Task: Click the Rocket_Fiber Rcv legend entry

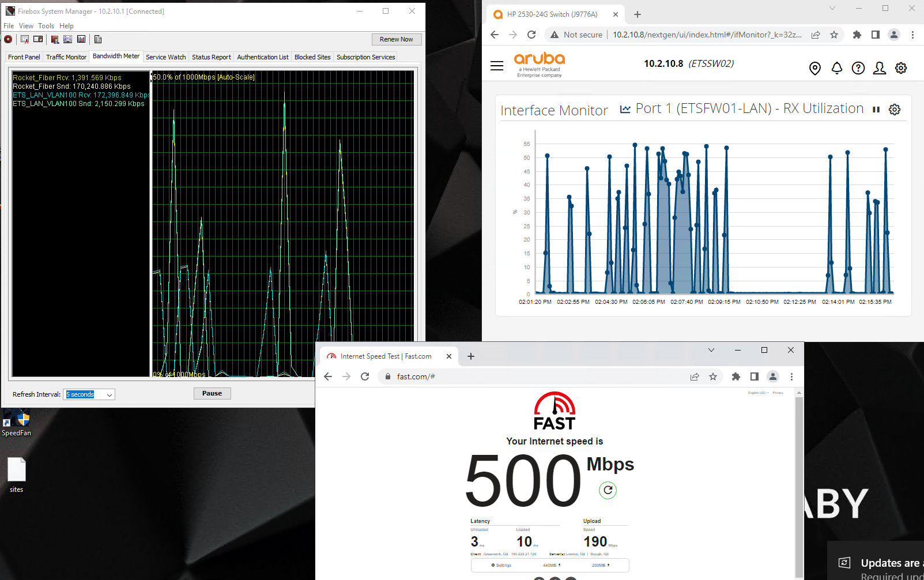Action: point(67,78)
